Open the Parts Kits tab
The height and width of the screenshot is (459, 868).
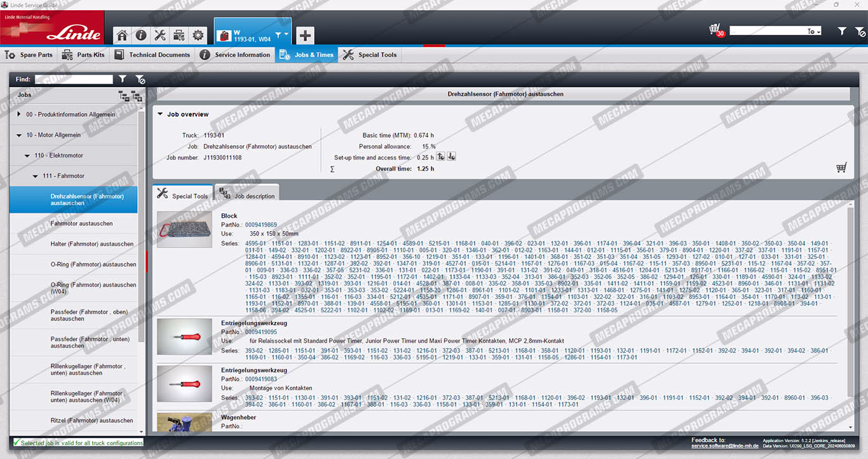83,55
